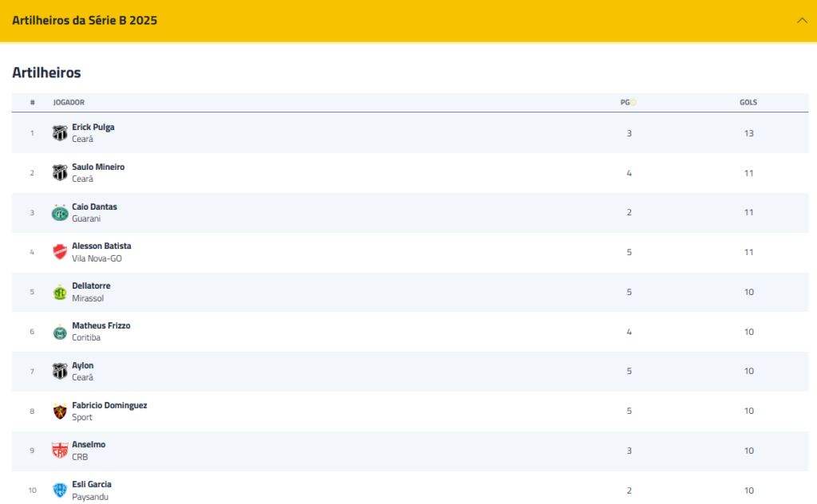Collapse the Artilheiros da Série B 2025 section
The image size is (817, 504).
pos(802,20)
